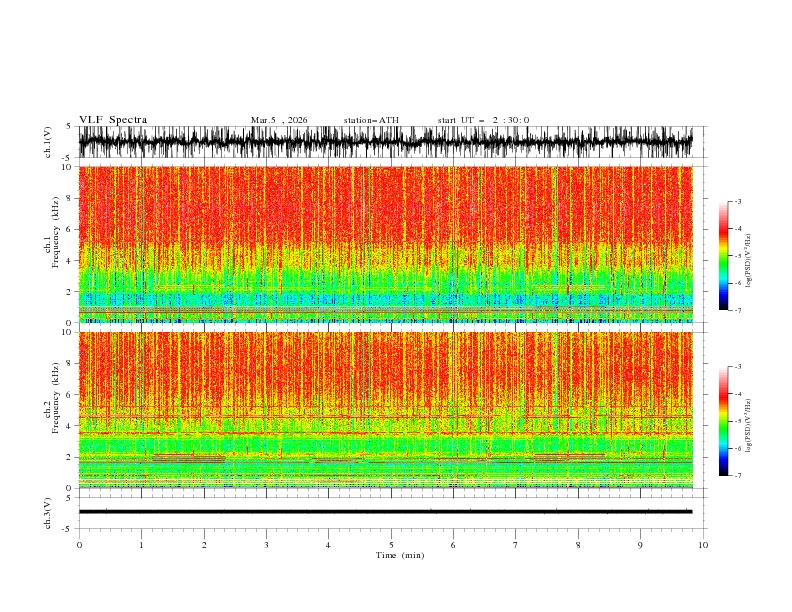The width and height of the screenshot is (792, 612).
Task: Click the ch.1 spectrogram panel
Action: [x=385, y=244]
